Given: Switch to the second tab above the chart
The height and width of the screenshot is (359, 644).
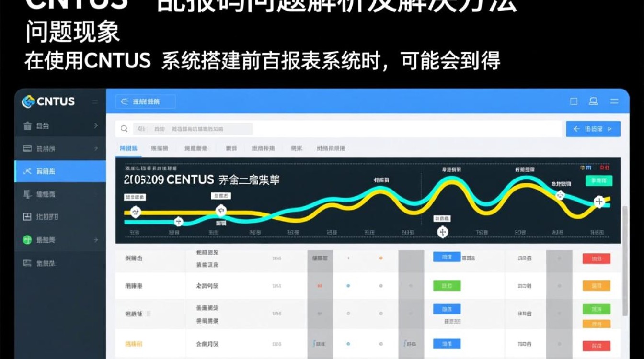Looking at the screenshot, I should (160, 148).
